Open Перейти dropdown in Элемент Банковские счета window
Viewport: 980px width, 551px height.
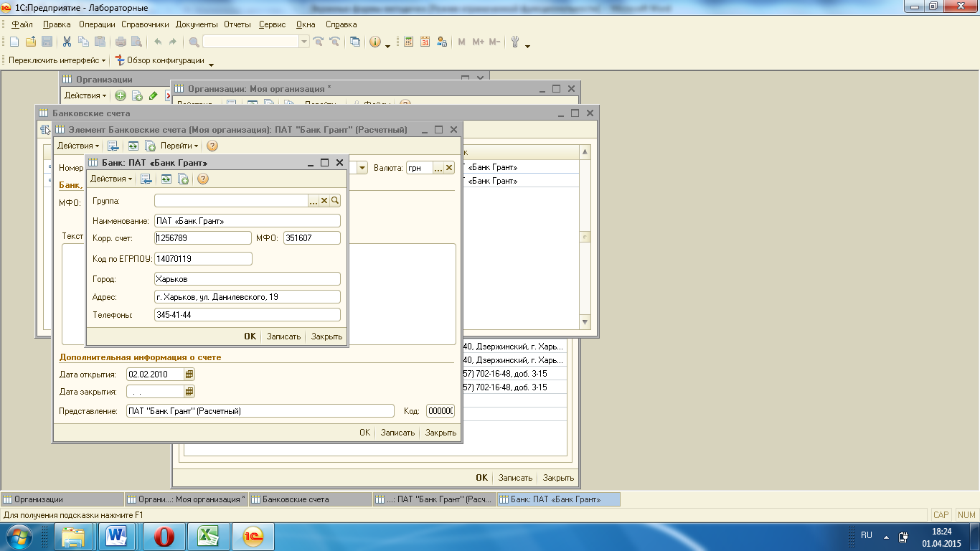point(179,146)
